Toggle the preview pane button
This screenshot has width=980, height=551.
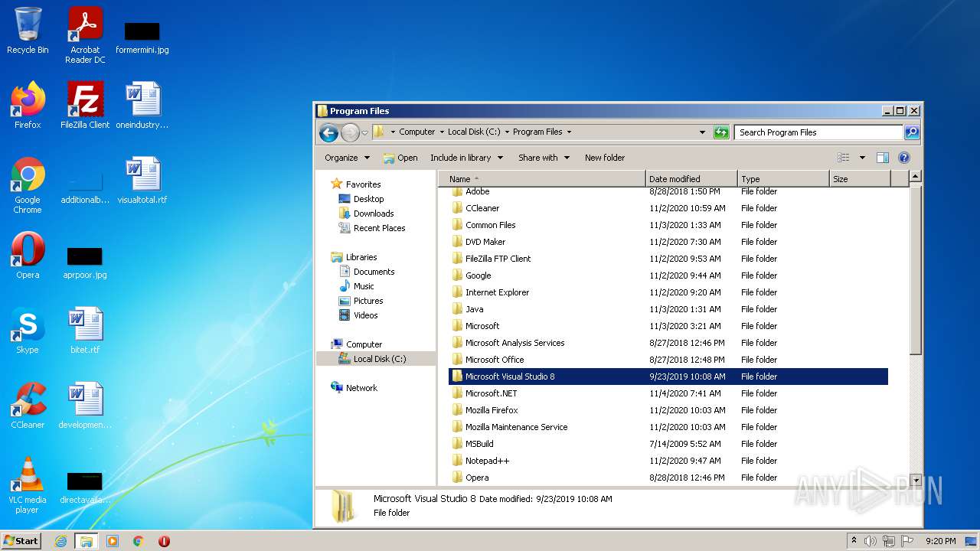coord(882,158)
